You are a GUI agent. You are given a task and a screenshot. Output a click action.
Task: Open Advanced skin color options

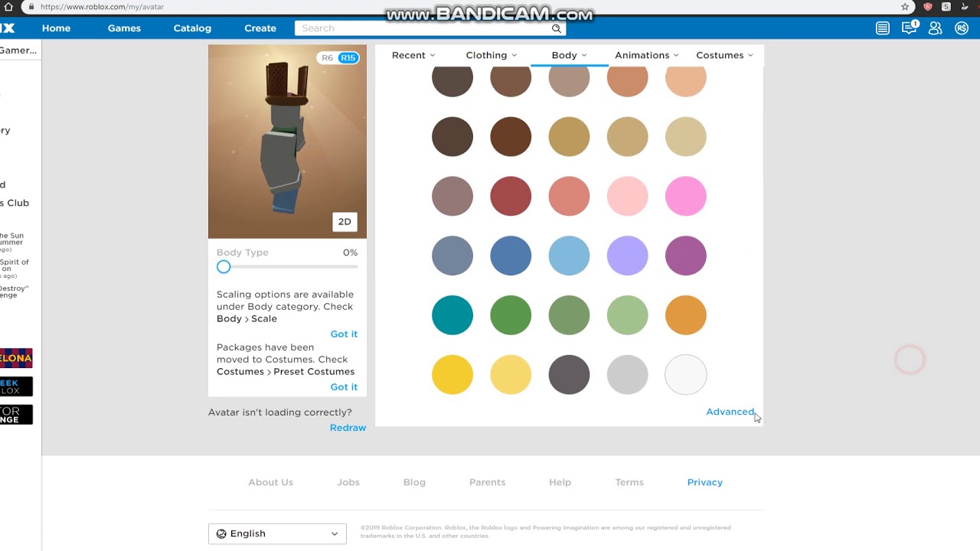click(730, 412)
